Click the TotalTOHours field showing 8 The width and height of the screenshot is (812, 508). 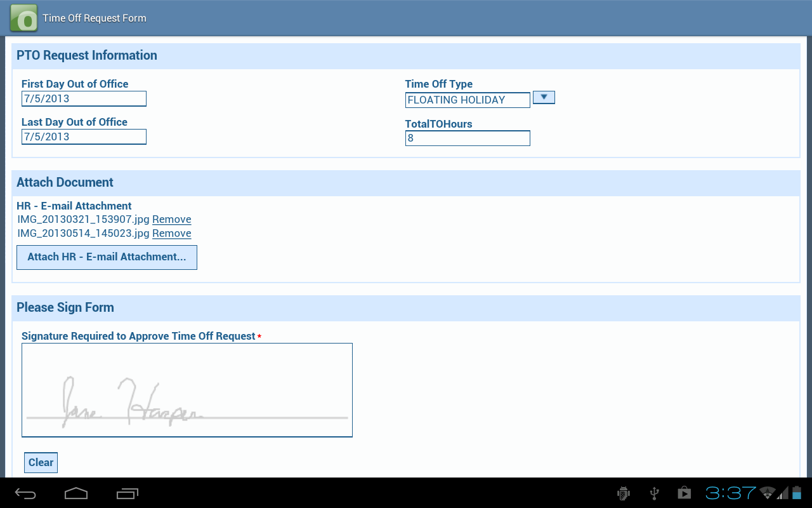pyautogui.click(x=468, y=138)
